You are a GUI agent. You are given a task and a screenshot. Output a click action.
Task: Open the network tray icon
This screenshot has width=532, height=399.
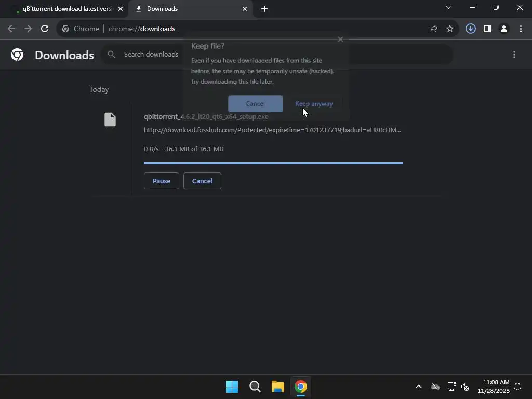click(x=451, y=387)
